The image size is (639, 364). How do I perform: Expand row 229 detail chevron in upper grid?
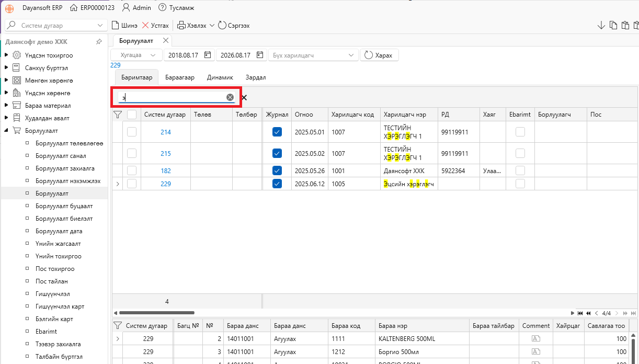(x=117, y=184)
